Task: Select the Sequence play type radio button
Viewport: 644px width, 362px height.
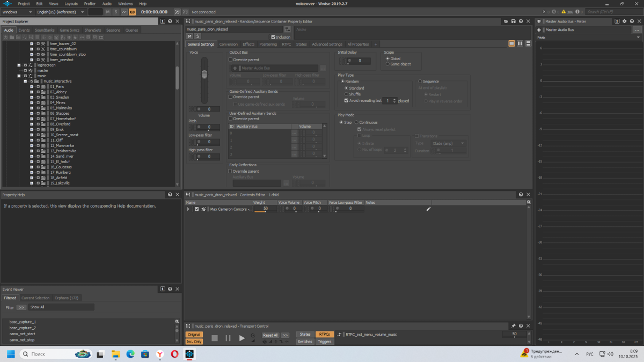Action: pos(420,82)
